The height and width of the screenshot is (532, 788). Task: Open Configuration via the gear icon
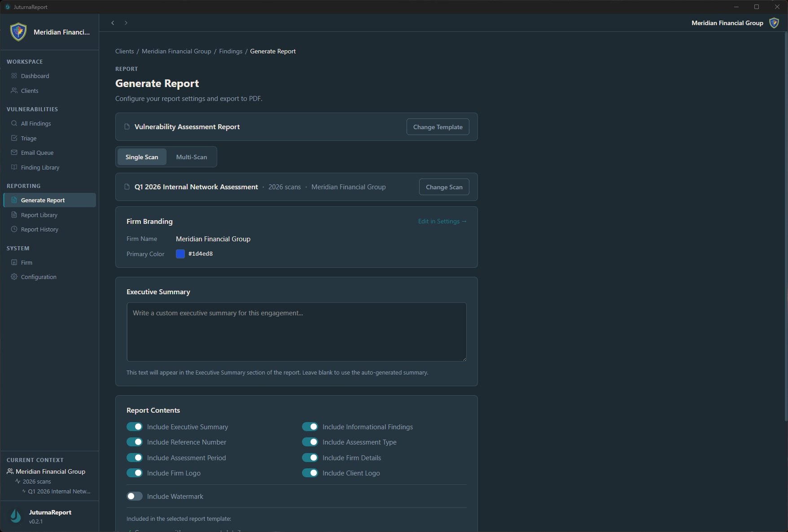(x=13, y=277)
